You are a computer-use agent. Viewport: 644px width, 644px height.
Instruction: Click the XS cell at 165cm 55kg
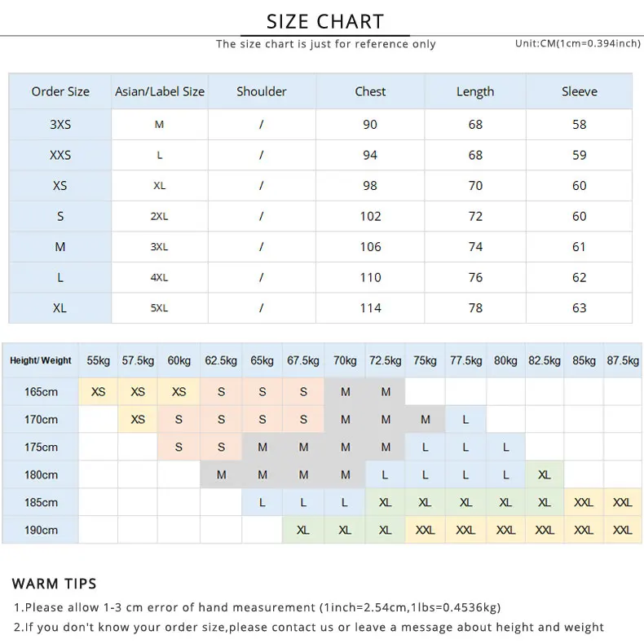tap(98, 392)
